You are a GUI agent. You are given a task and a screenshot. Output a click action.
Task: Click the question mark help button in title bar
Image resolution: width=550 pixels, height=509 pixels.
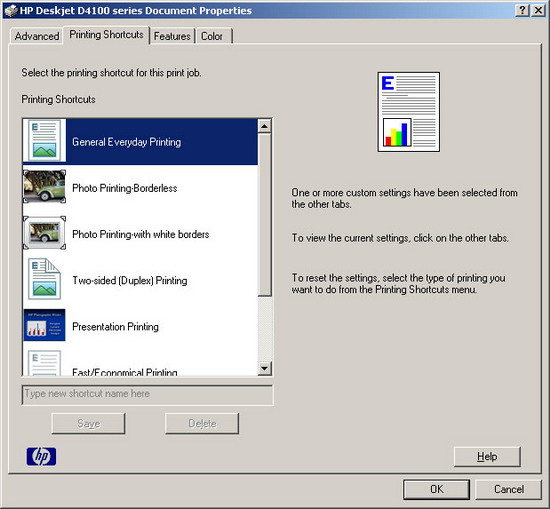522,10
